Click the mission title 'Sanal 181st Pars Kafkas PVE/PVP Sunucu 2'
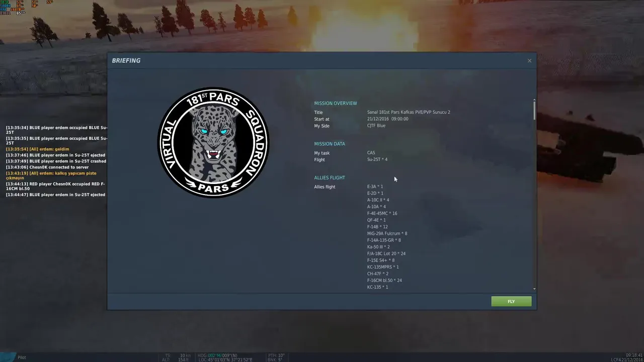Image resolution: width=644 pixels, height=362 pixels. (409, 112)
